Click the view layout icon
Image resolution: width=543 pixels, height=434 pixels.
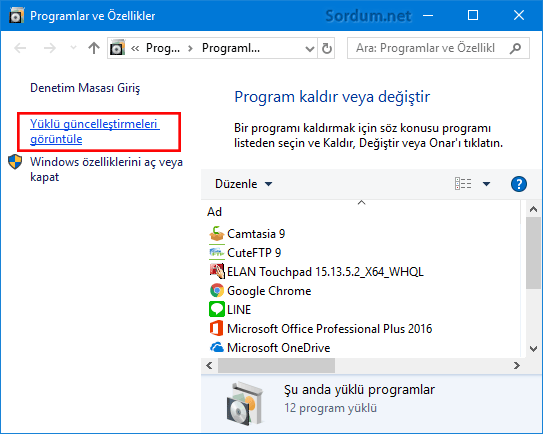click(463, 184)
